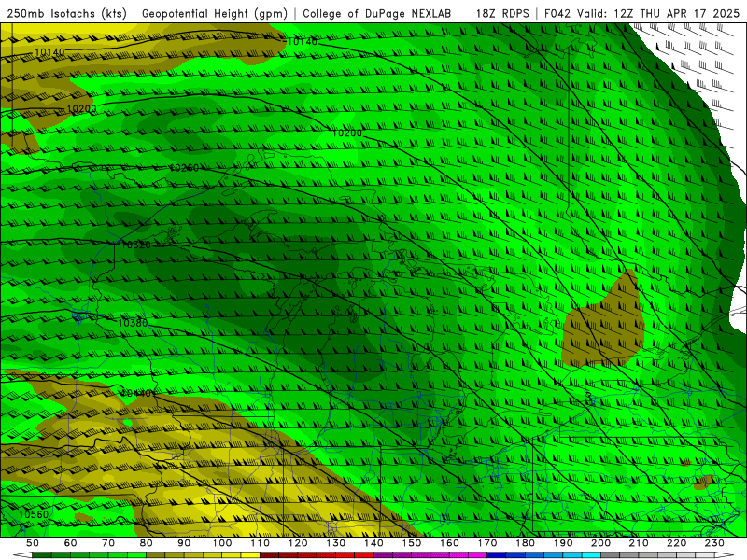The height and width of the screenshot is (560, 747).
Task: Click the 'F042' forecast hour label
Action: point(557,14)
